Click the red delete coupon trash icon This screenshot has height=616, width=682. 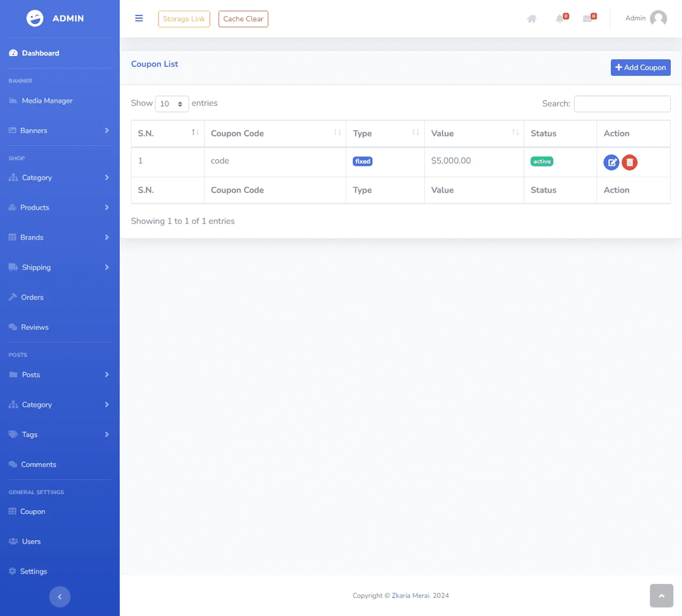pos(629,162)
